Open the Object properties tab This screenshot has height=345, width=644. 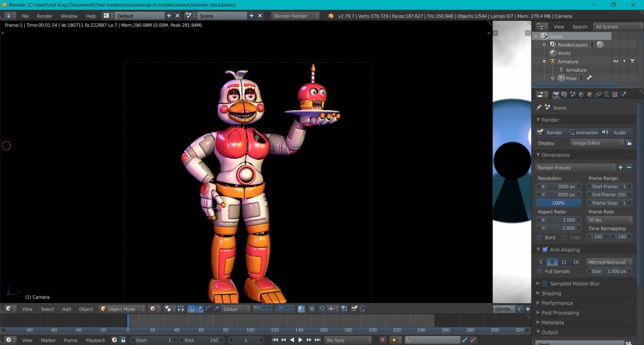[x=590, y=95]
